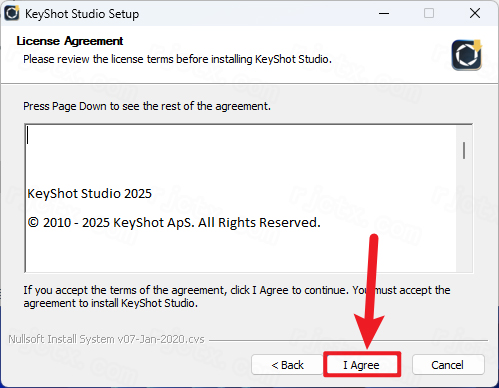Click the 'Please review the license terms' subtitle
This screenshot has height=388, width=499.
(x=177, y=59)
